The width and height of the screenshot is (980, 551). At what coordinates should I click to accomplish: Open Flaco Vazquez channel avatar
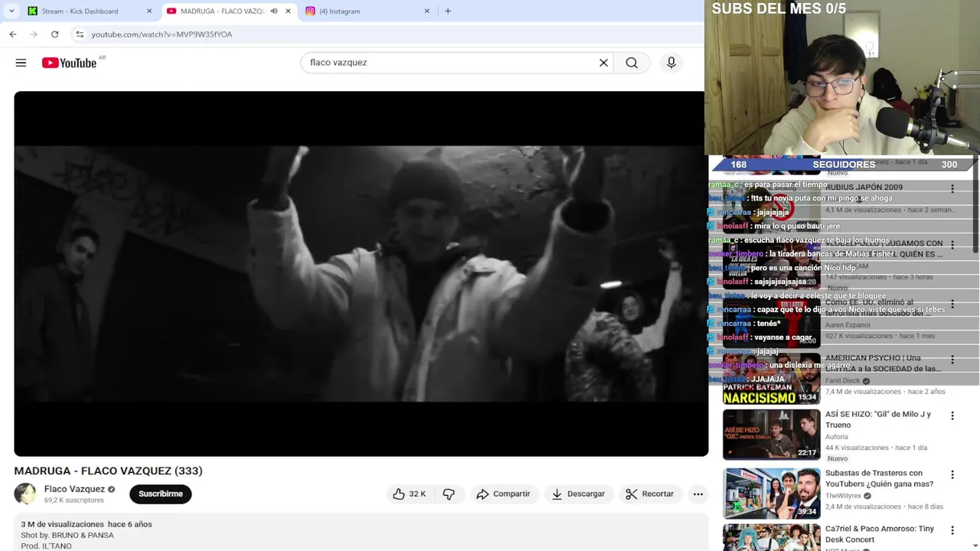25,494
